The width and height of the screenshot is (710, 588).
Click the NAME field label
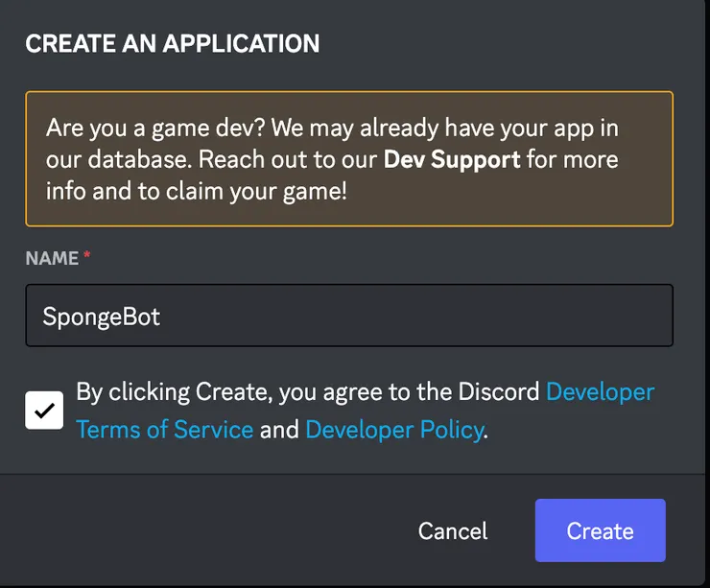(52, 258)
